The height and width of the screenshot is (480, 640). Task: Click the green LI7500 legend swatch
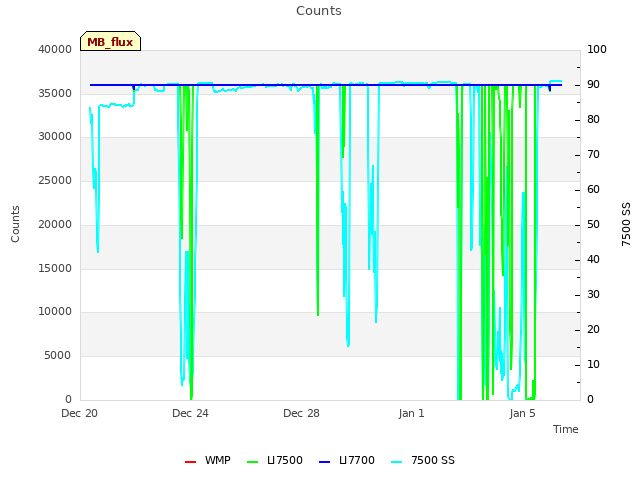[x=253, y=462]
